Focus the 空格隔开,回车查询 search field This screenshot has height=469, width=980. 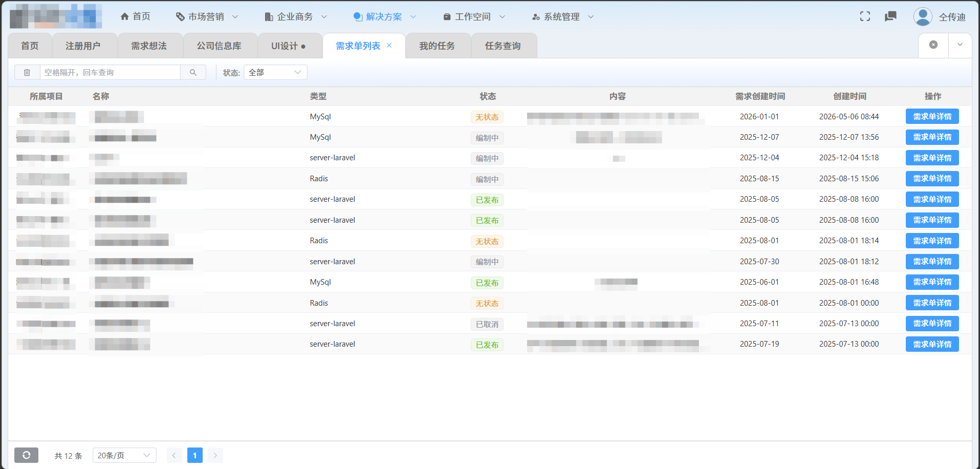point(110,73)
